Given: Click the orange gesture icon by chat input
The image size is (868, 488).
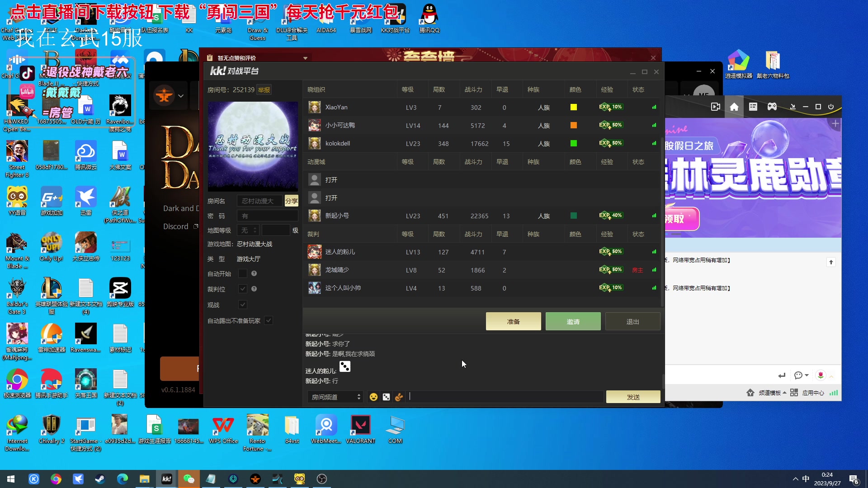Looking at the screenshot, I should 399,397.
